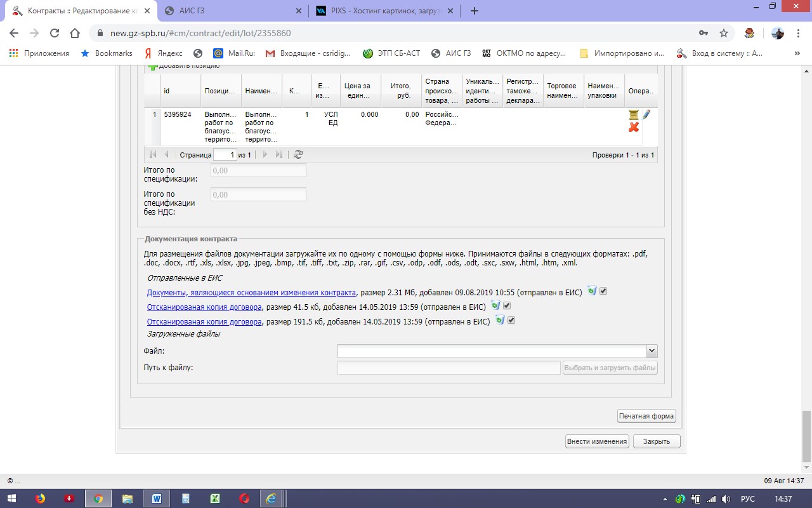This screenshot has width=812, height=508.
Task: Show more bookmarks with the chevron
Action: 797,53
